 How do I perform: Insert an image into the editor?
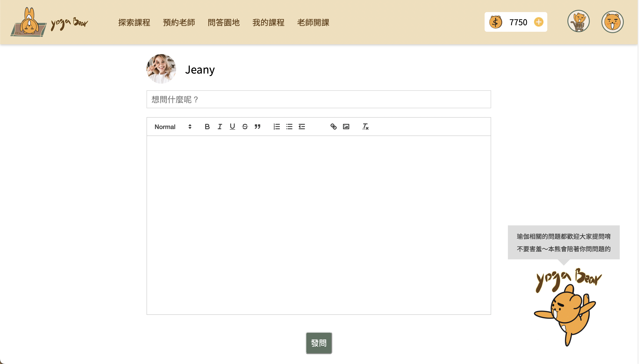point(346,127)
